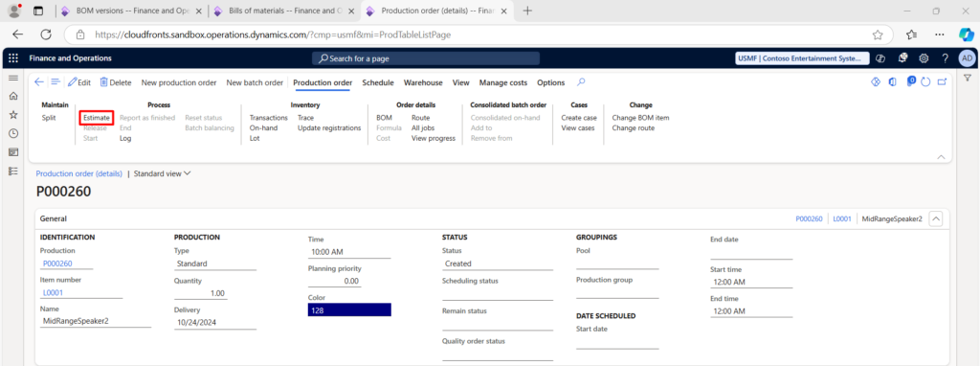980x366 pixels.
Task: Click Search for a page box
Action: (x=426, y=58)
